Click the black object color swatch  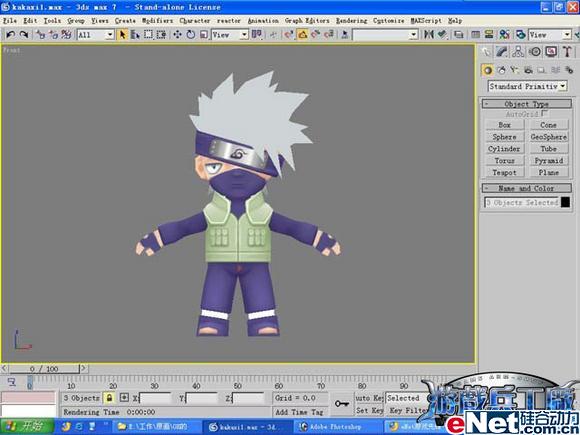pos(565,202)
